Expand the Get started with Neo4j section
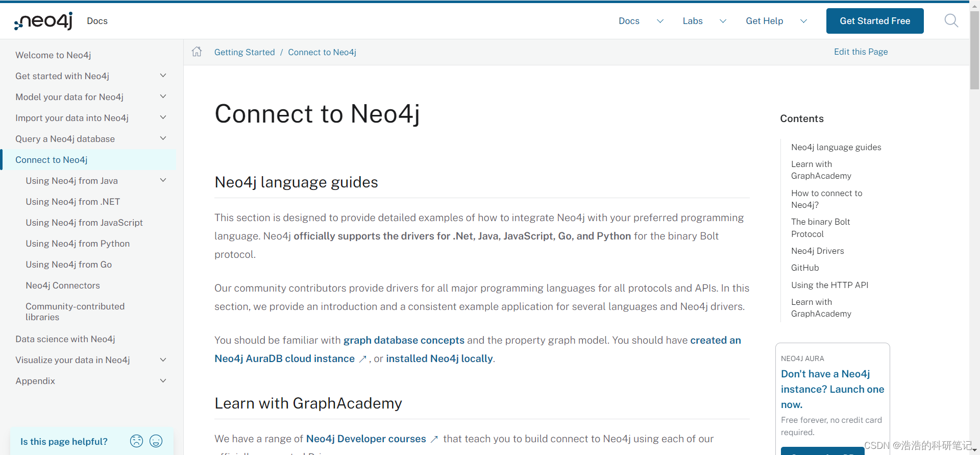The image size is (980, 455). pyautogui.click(x=163, y=76)
